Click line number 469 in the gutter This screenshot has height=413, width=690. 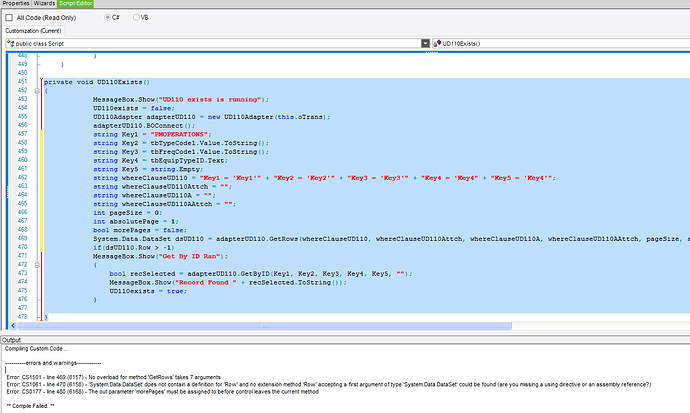[x=22, y=238]
